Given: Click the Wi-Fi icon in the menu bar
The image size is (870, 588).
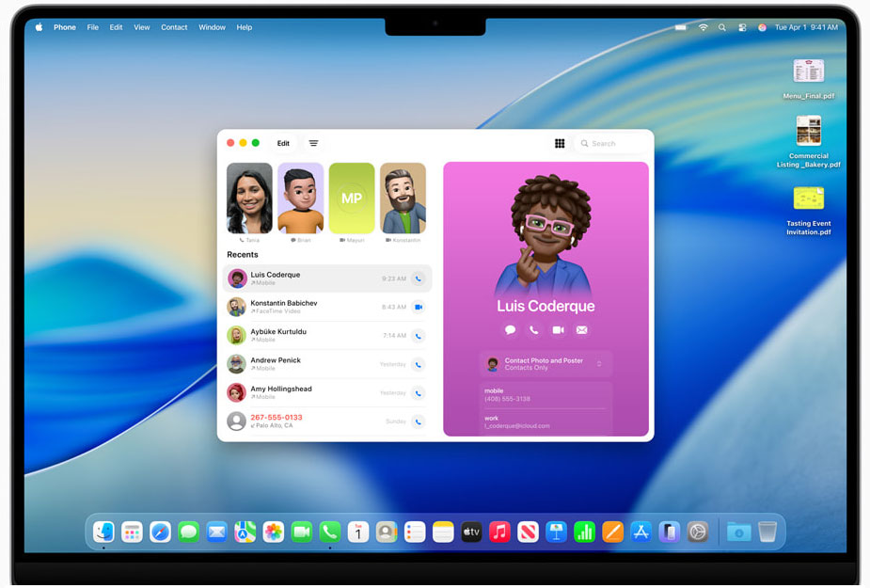Looking at the screenshot, I should click(703, 27).
